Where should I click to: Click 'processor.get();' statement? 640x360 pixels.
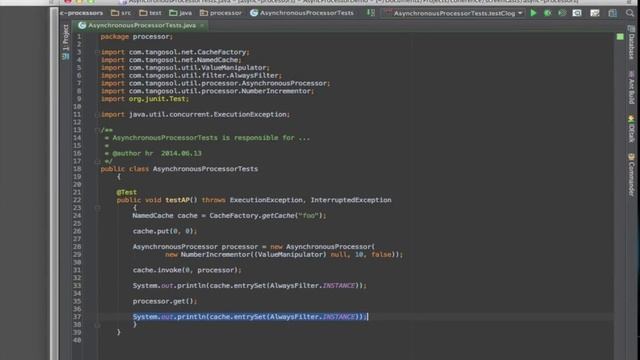[165, 301]
